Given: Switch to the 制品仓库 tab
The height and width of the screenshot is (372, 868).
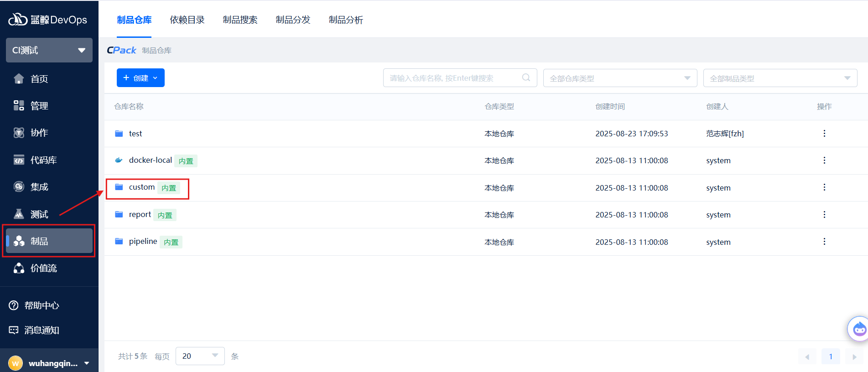Looking at the screenshot, I should point(134,20).
